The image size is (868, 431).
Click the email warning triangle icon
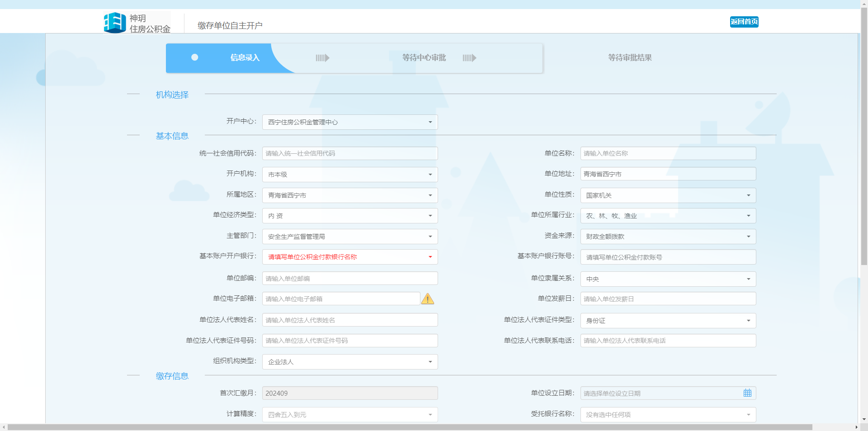pos(428,298)
